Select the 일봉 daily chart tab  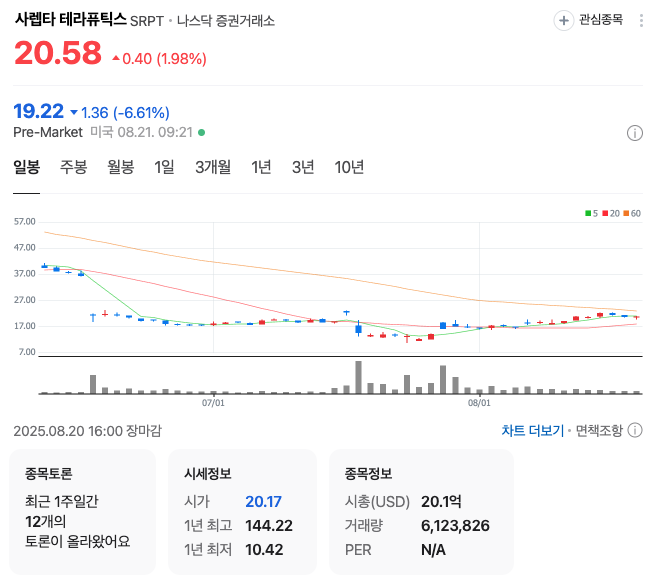click(x=26, y=167)
